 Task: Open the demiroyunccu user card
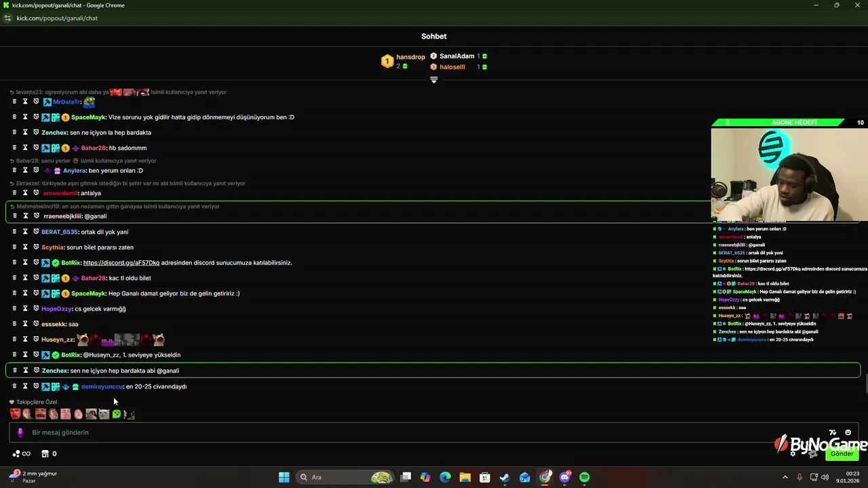102,386
